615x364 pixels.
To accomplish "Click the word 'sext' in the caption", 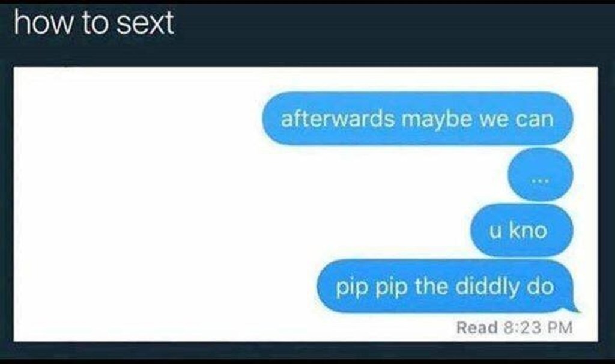I will point(145,23).
